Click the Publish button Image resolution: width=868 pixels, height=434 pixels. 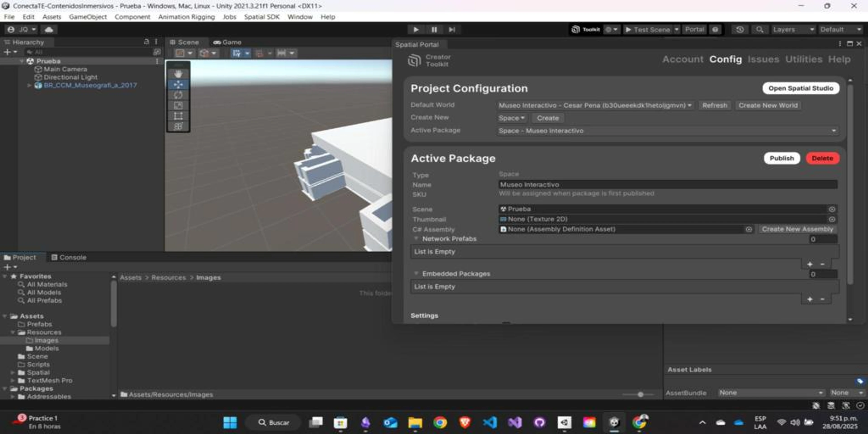tap(782, 158)
